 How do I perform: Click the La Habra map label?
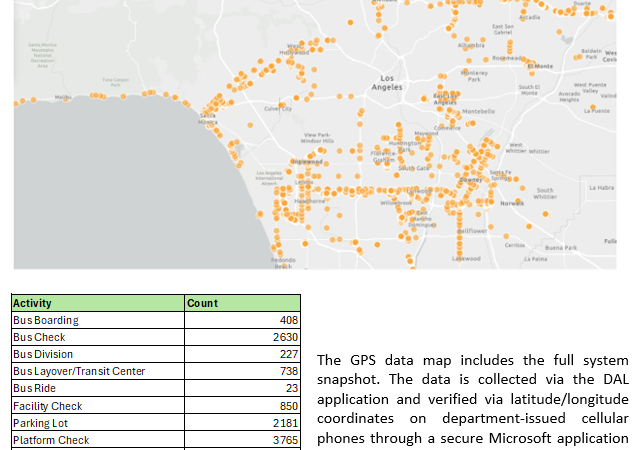(602, 187)
